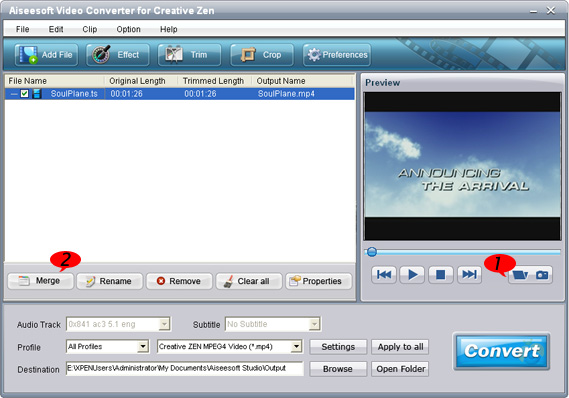569x398 pixels.
Task: Start conversion with the Convert button
Action: click(502, 351)
